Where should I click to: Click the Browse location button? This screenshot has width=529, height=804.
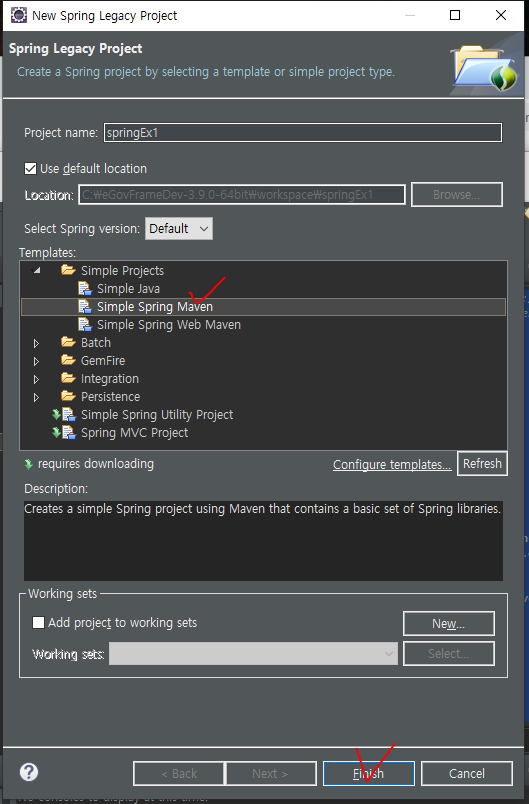coord(457,194)
